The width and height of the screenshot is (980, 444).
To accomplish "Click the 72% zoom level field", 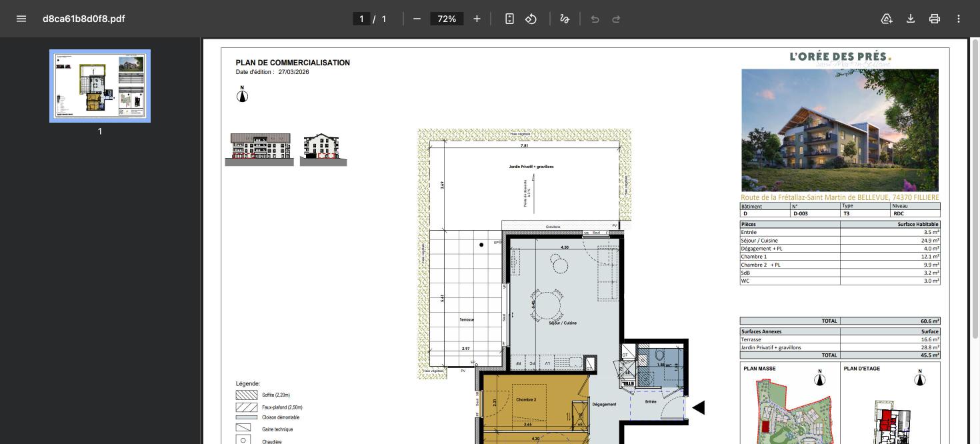I will tap(447, 19).
